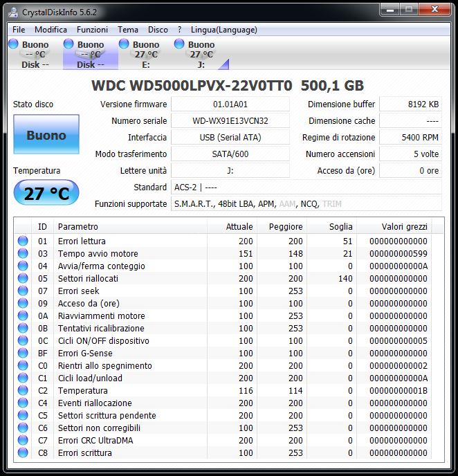Click the SATA/600 transfer mode field

click(x=230, y=154)
